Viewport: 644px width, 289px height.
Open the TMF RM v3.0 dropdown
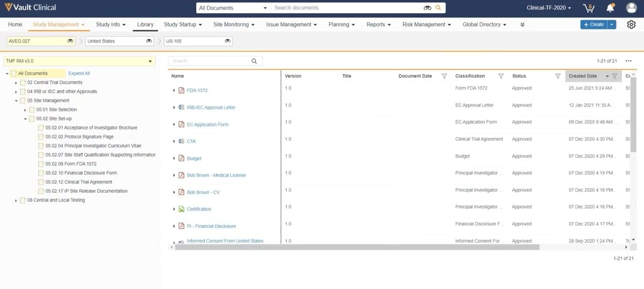79,61
